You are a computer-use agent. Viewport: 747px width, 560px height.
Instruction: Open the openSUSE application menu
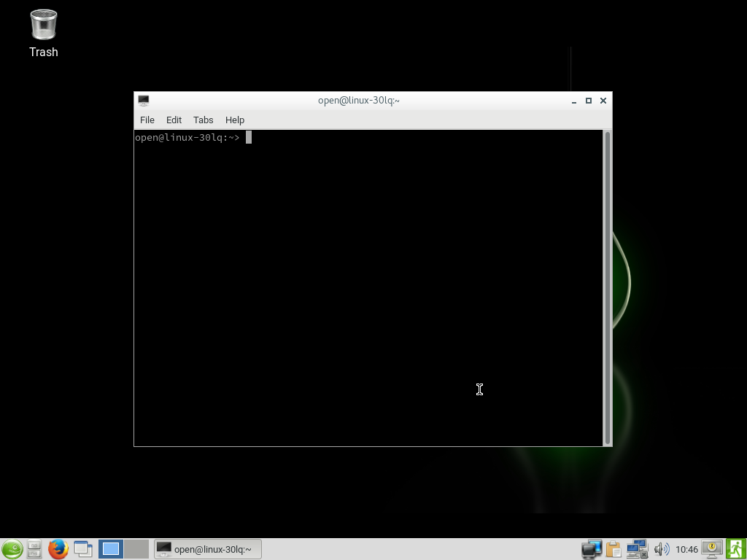[x=12, y=549]
